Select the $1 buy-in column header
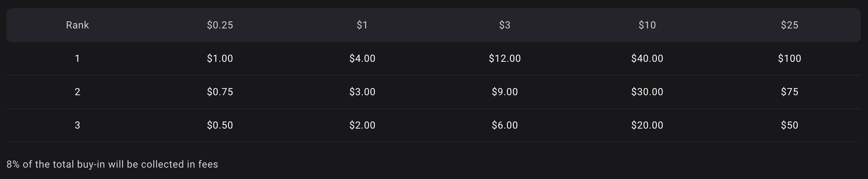This screenshot has height=179, width=868. (362, 25)
